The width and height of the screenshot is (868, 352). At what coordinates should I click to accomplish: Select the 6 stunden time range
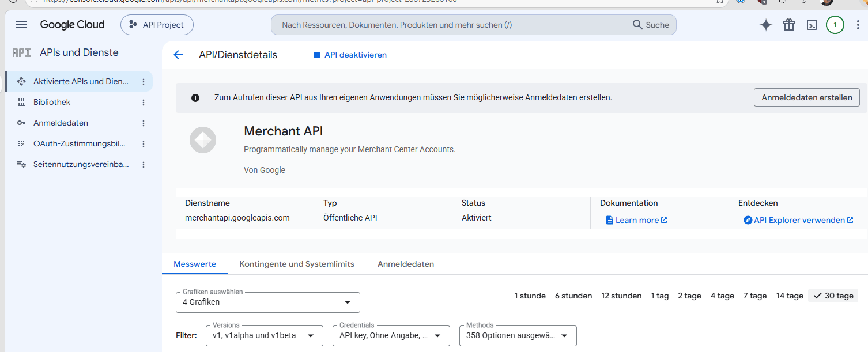pyautogui.click(x=573, y=296)
